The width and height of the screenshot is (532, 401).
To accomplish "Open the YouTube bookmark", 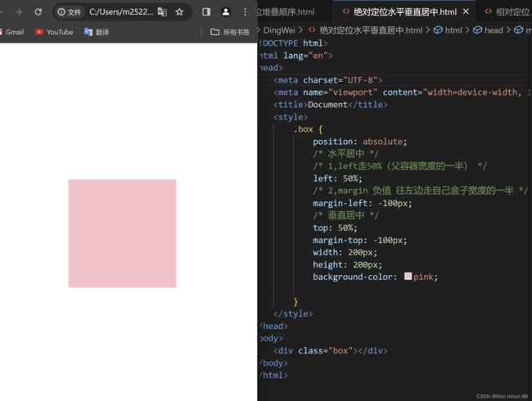I will [x=54, y=32].
